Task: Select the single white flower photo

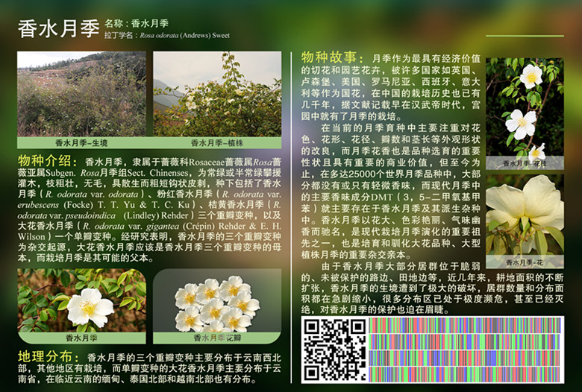Action: point(81,300)
